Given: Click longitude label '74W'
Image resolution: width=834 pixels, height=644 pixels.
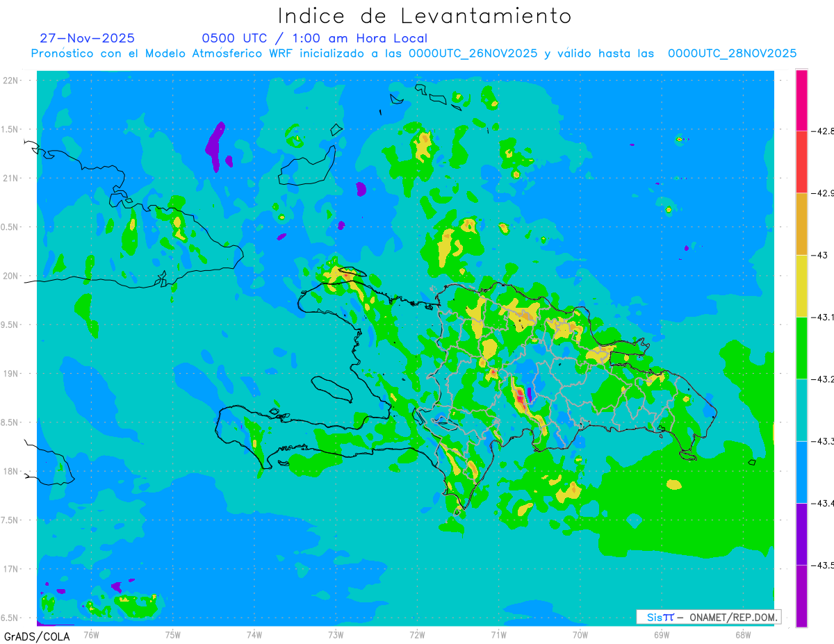Looking at the screenshot, I should [254, 634].
